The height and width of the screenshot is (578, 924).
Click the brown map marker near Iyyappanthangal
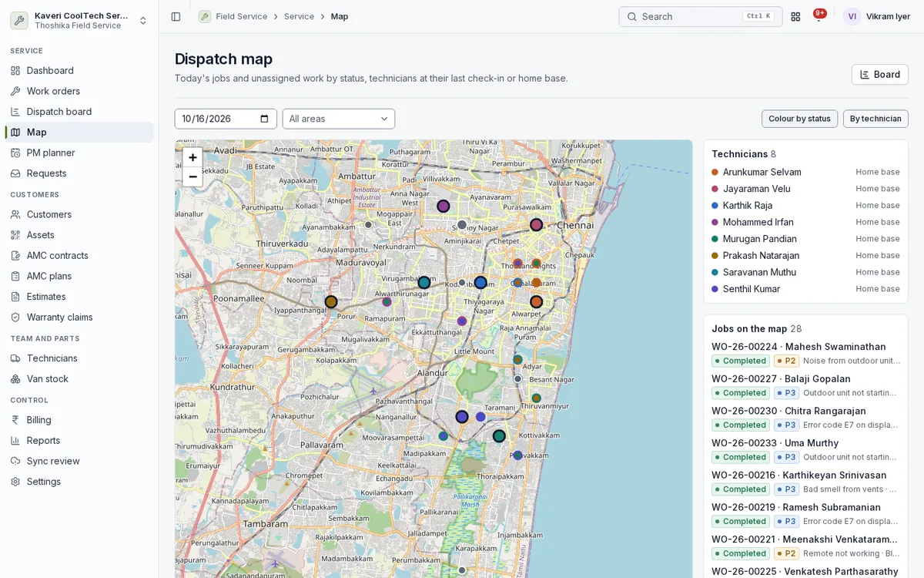coord(331,302)
